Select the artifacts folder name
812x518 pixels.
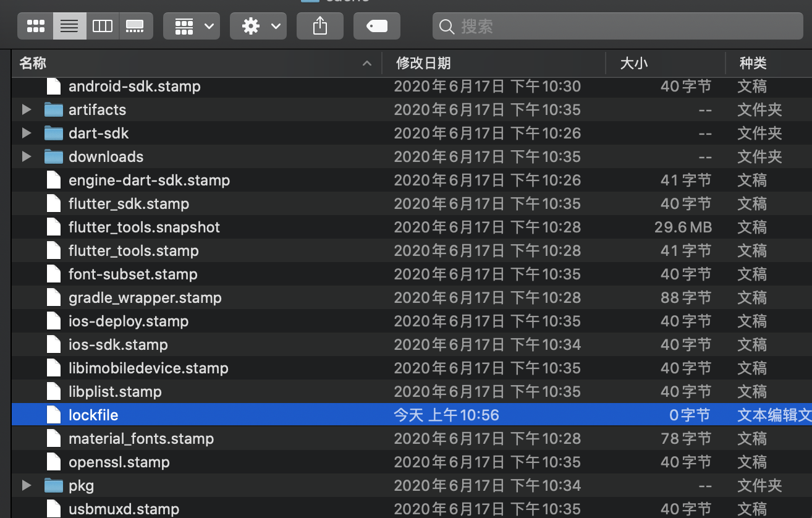[x=97, y=109]
